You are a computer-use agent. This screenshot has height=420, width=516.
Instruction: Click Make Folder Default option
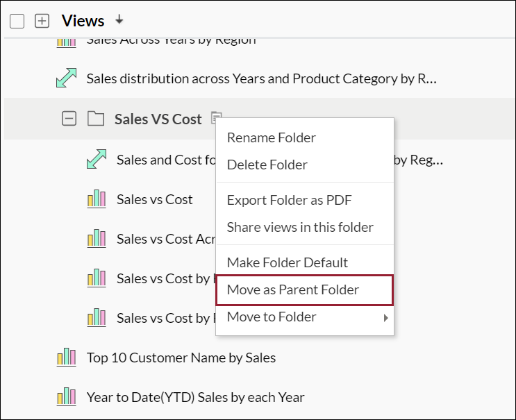click(288, 262)
